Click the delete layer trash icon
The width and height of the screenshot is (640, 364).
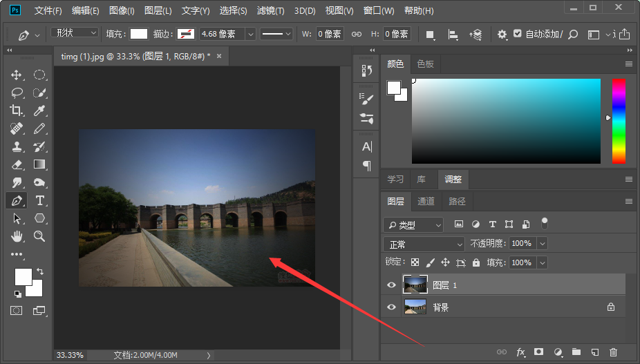click(613, 352)
